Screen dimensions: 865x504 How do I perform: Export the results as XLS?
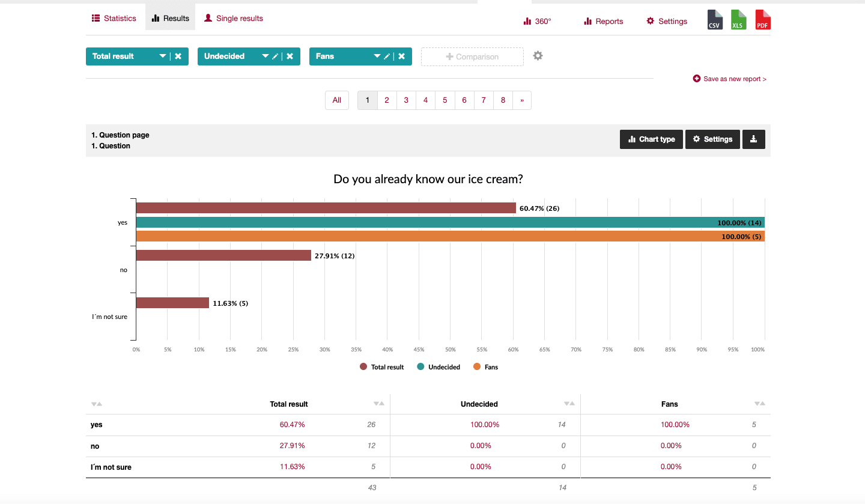[738, 19]
